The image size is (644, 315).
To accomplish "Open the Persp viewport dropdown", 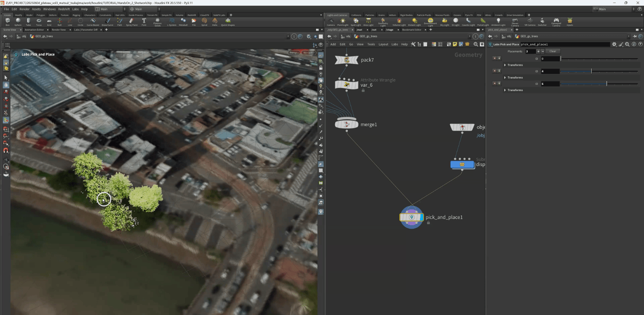I will [294, 53].
